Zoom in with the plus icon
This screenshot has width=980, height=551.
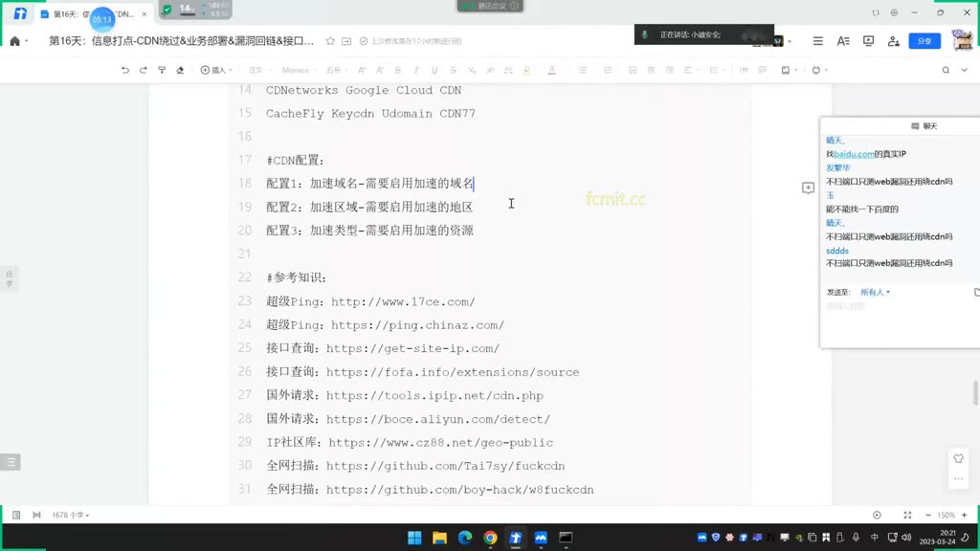tap(965, 515)
